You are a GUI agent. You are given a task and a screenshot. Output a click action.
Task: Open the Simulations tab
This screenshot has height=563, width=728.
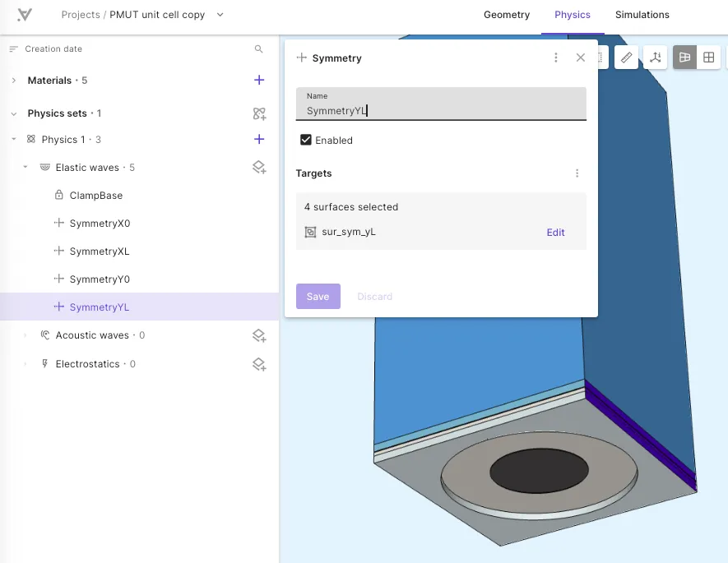point(642,15)
